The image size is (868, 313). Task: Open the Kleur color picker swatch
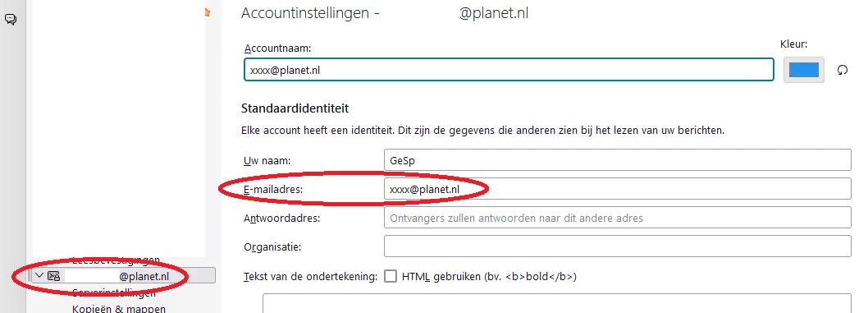pos(804,70)
